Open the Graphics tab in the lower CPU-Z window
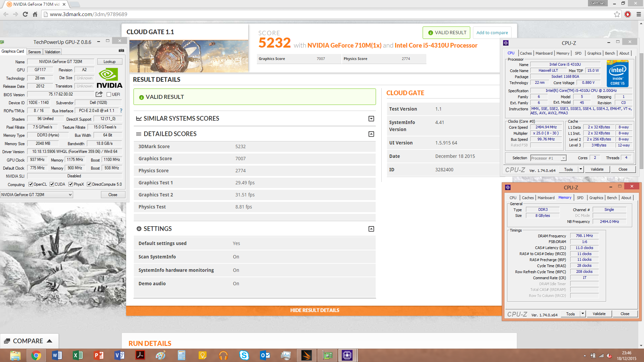Viewport: 644px width, 362px height. pyautogui.click(x=596, y=198)
